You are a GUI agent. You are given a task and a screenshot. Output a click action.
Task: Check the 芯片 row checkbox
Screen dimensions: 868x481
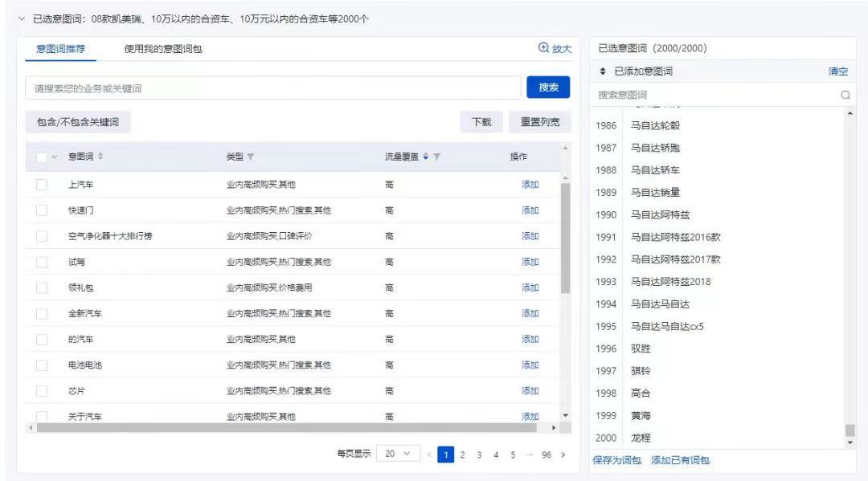42,391
